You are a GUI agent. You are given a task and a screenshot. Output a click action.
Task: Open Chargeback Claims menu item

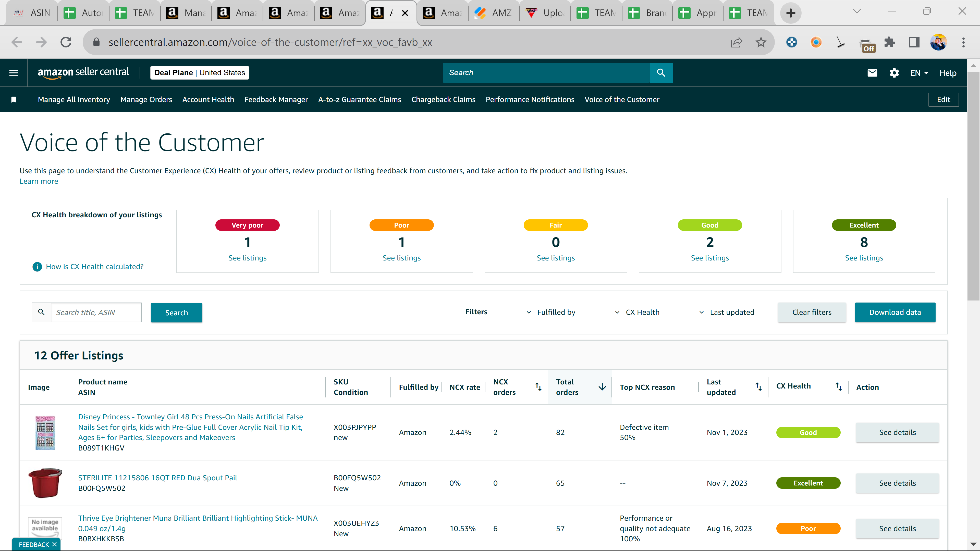click(x=443, y=100)
